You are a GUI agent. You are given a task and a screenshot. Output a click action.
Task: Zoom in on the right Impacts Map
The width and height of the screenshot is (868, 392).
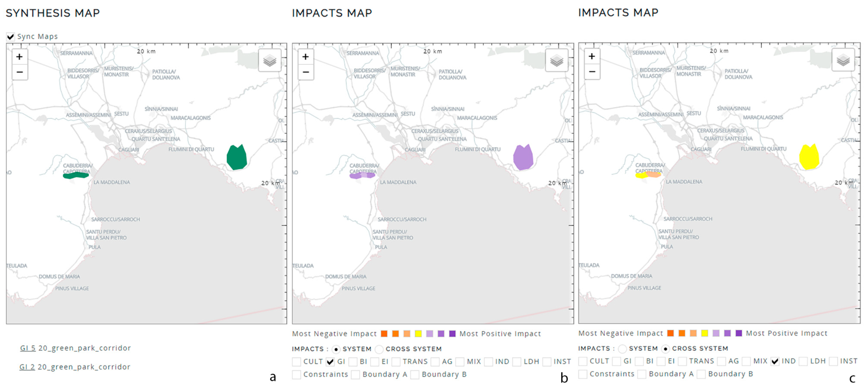(x=592, y=56)
